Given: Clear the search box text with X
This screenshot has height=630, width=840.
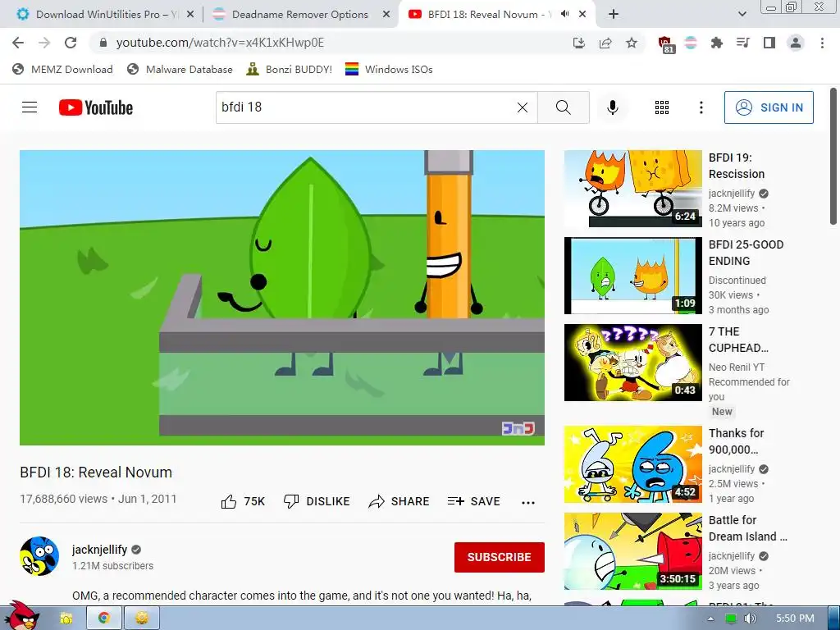Looking at the screenshot, I should 523,107.
